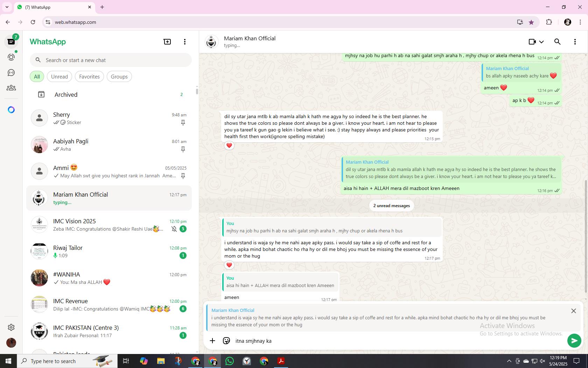Open the attach (plus) menu
This screenshot has height=368, width=588.
coord(212,341)
